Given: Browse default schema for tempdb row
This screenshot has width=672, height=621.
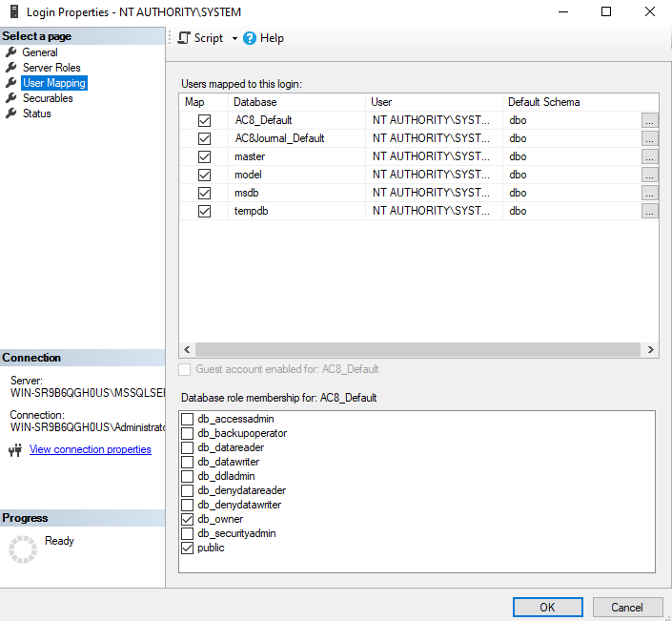Looking at the screenshot, I should 650,211.
